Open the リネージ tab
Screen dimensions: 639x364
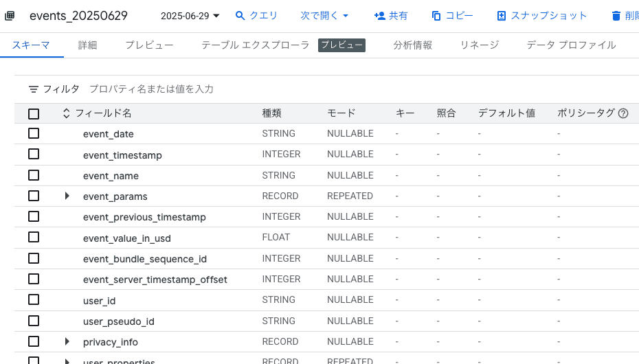click(x=479, y=45)
